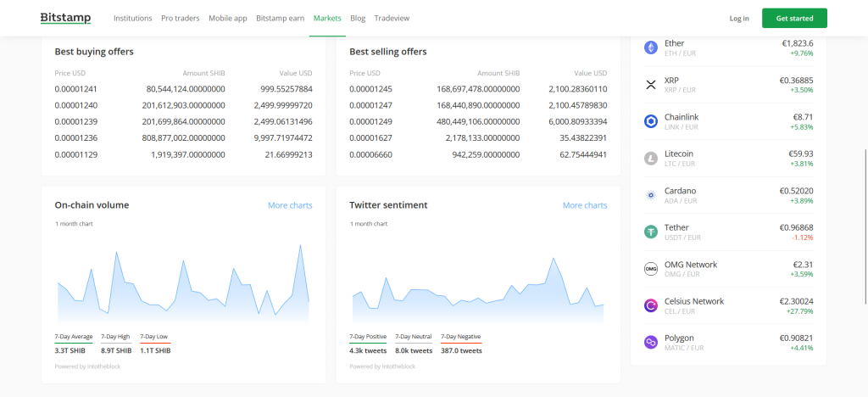Screen dimensions: 868x397
Task: Open the OMG Network OMG / EUR market
Action: [728, 269]
